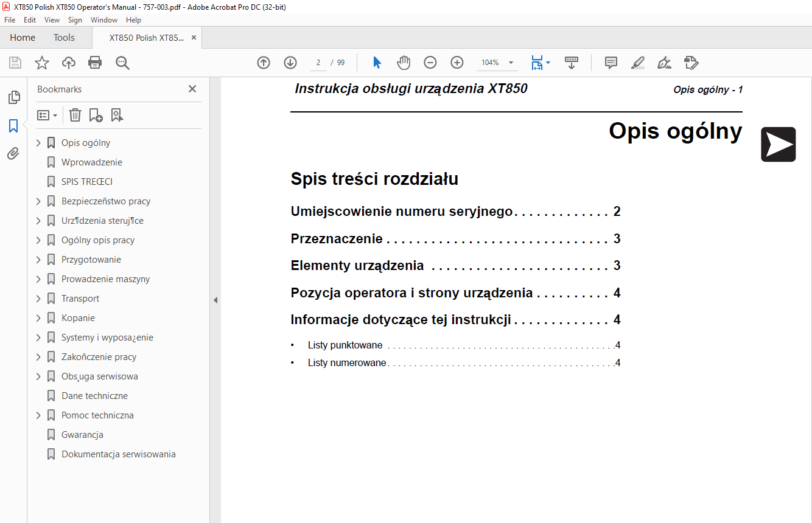Click the stamp/request signature toolbar icon

pos(691,63)
